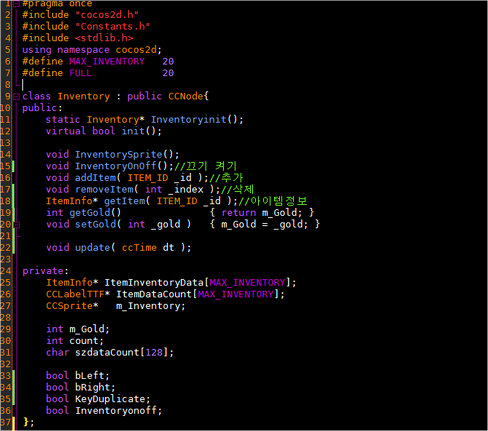
Task: Click the Inventoryonoff bool member name
Action: point(116,411)
